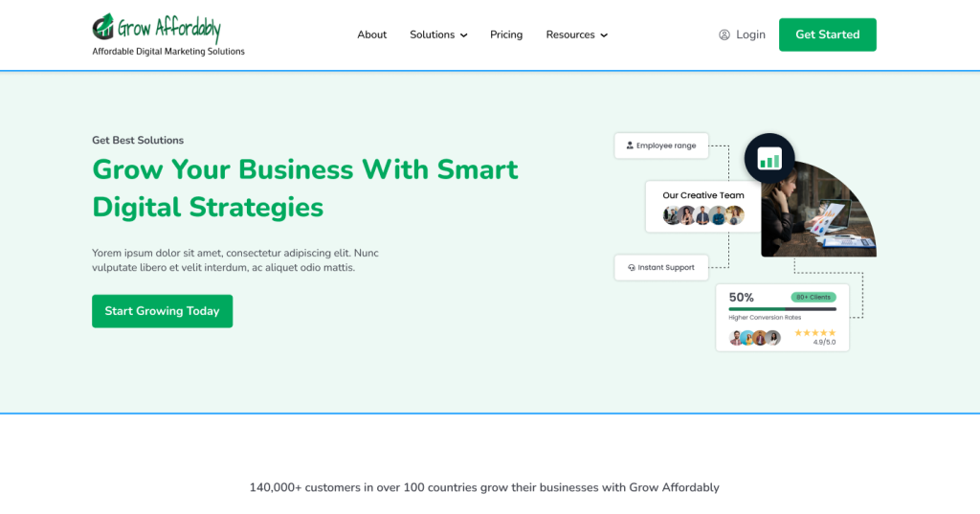The height and width of the screenshot is (514, 980).
Task: Click the Instant Support label
Action: pos(666,268)
